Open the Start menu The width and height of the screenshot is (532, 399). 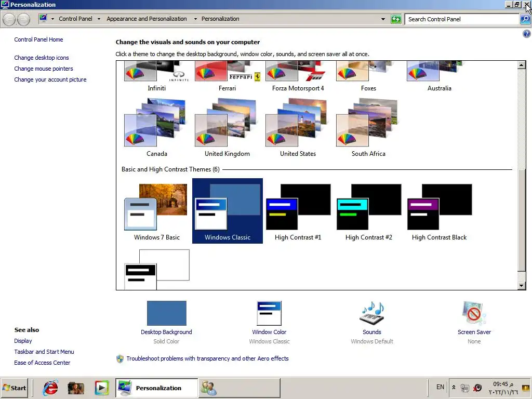tap(14, 388)
